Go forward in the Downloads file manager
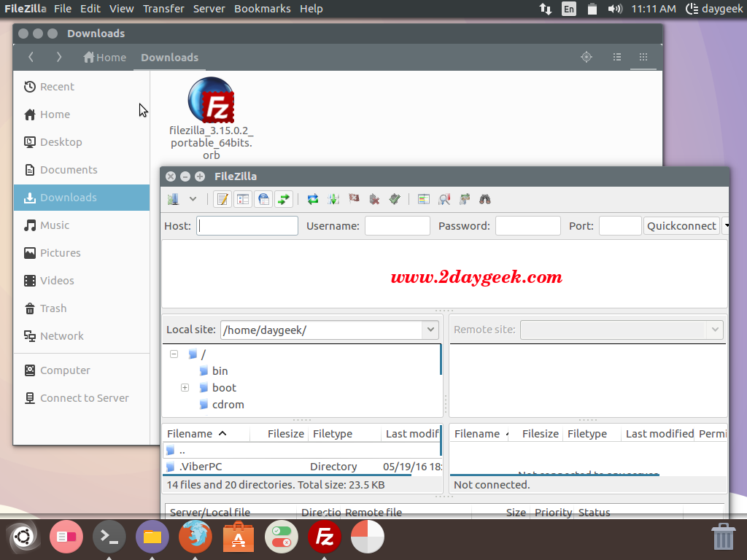This screenshot has height=560, width=747. click(59, 57)
